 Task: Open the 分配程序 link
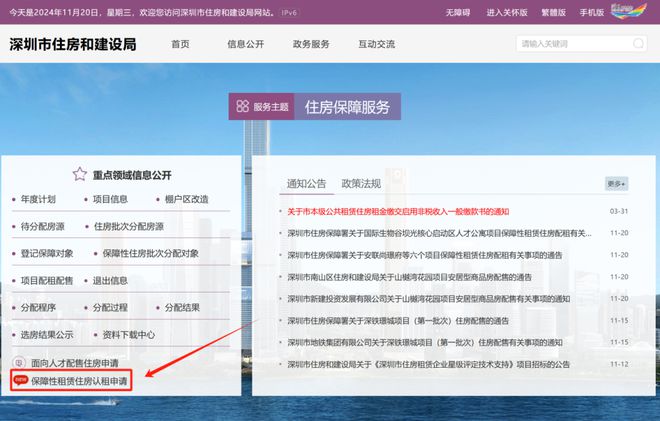click(x=38, y=308)
